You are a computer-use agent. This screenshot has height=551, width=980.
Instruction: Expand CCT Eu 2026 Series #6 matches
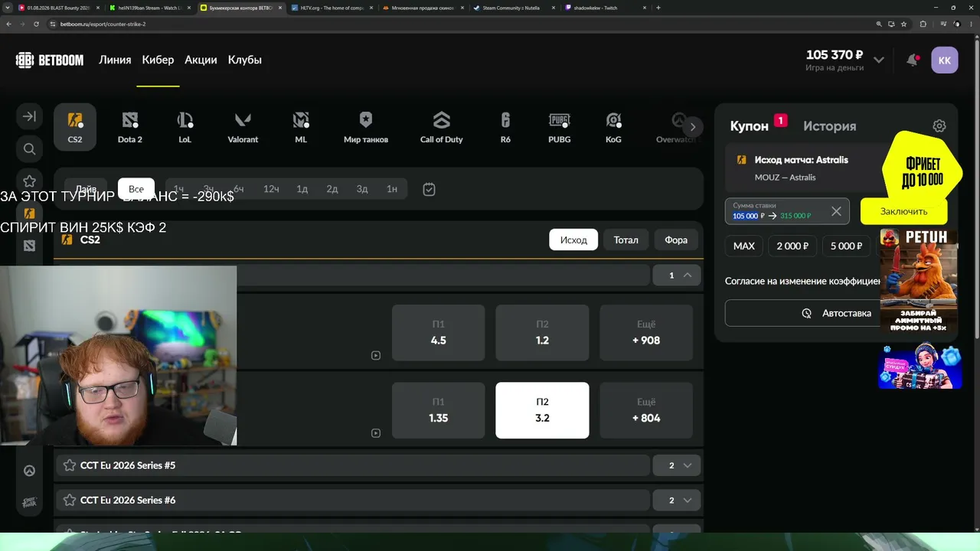(677, 500)
